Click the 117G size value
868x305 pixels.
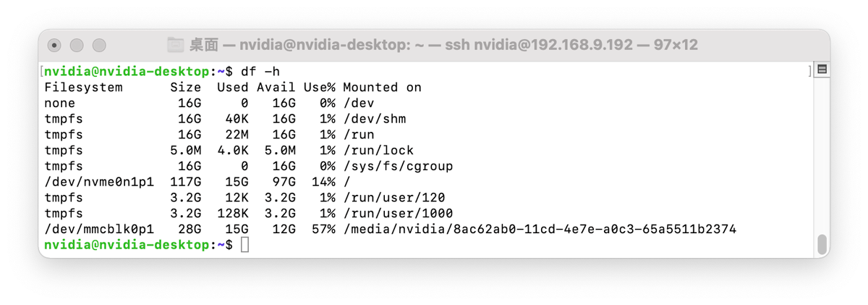tap(186, 182)
